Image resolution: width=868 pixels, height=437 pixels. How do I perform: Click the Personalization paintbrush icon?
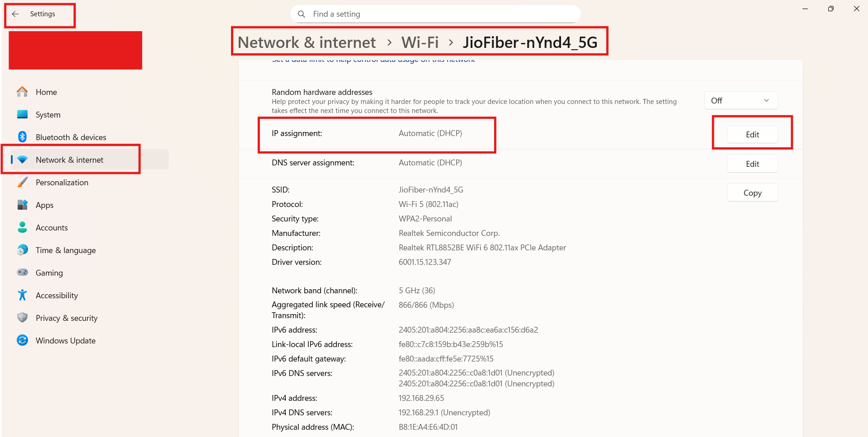click(x=22, y=182)
